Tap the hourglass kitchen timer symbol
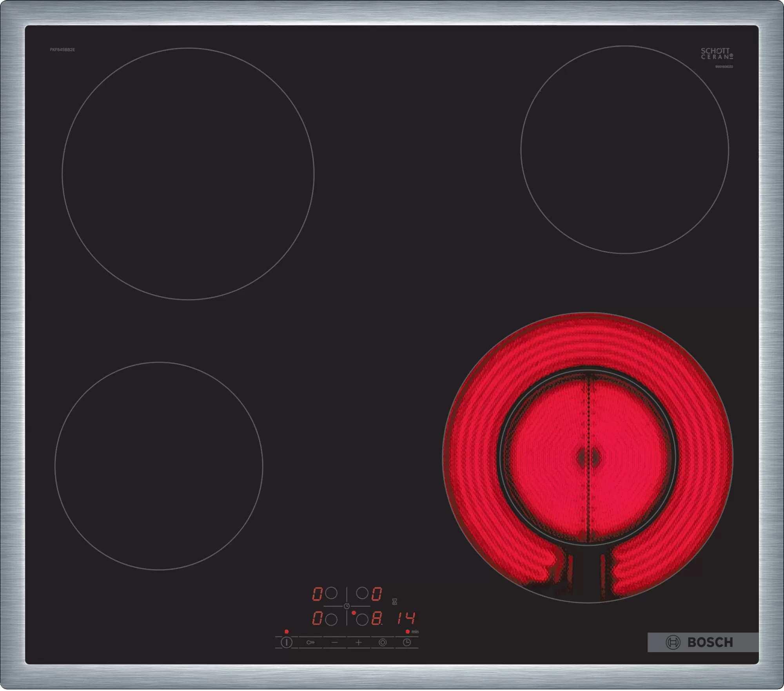The width and height of the screenshot is (784, 691). pyautogui.click(x=395, y=602)
